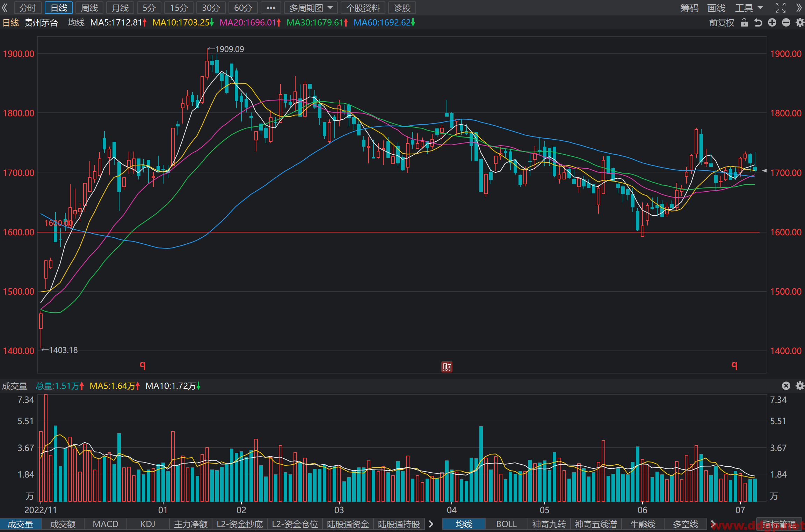Click the left red q marker
The image size is (805, 532).
(x=143, y=365)
